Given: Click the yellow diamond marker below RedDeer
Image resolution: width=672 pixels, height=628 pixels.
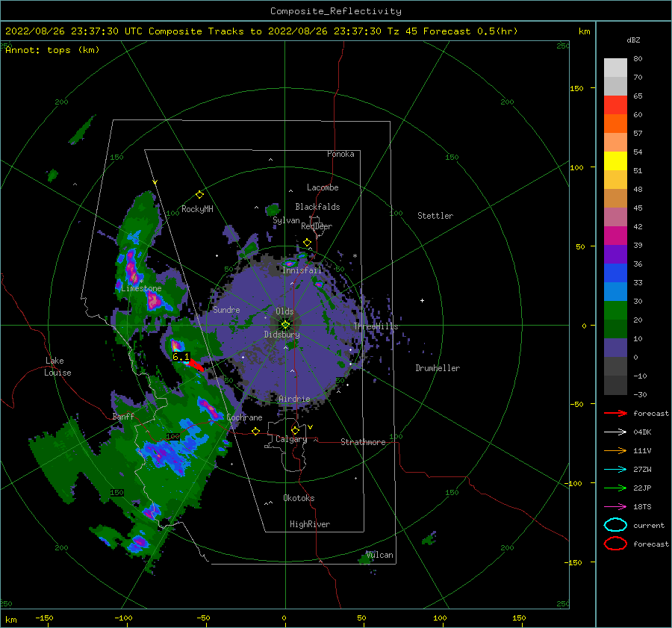Looking at the screenshot, I should (x=308, y=243).
